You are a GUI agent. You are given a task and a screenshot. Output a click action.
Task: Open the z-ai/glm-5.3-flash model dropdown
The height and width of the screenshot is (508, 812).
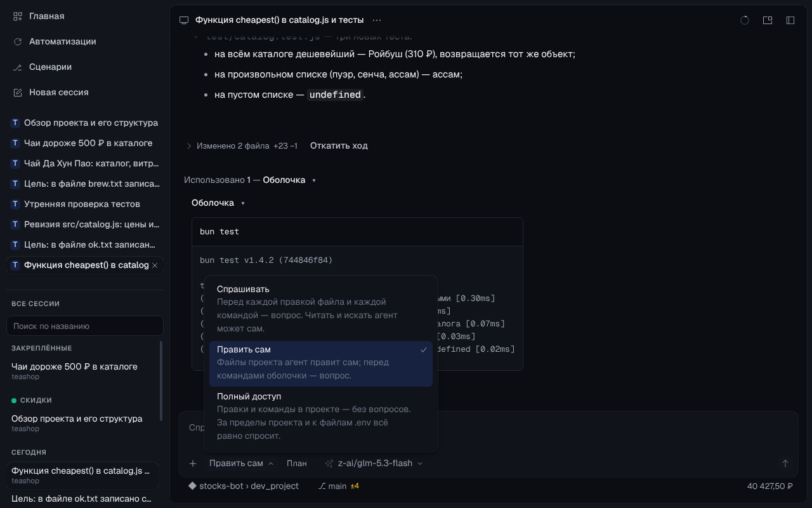point(373,464)
